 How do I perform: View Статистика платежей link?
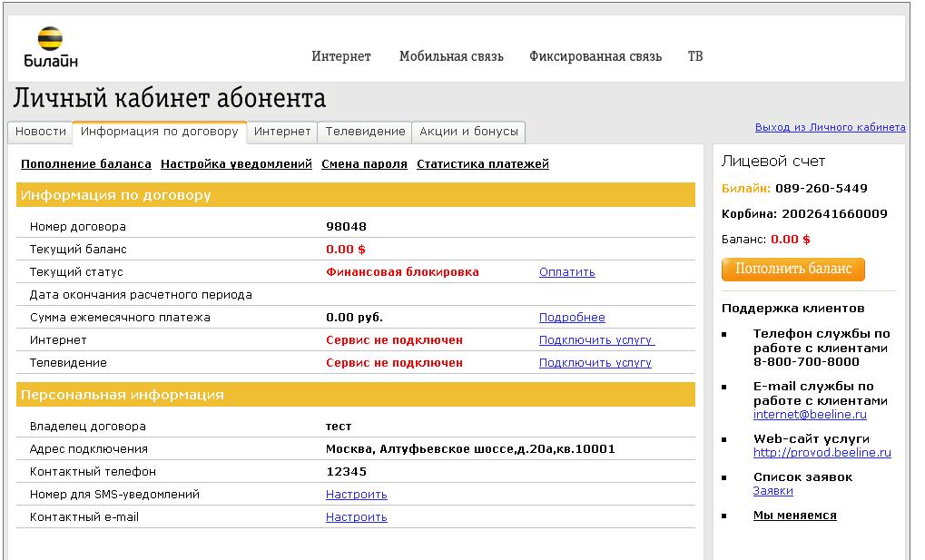click(x=483, y=164)
